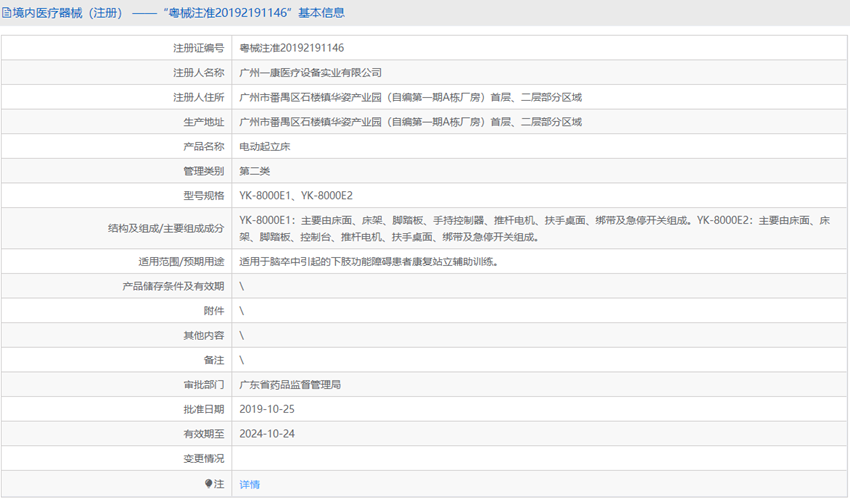Click the document icon before 境内医疗器械 title
Image resolution: width=850 pixels, height=501 pixels.
7,12
